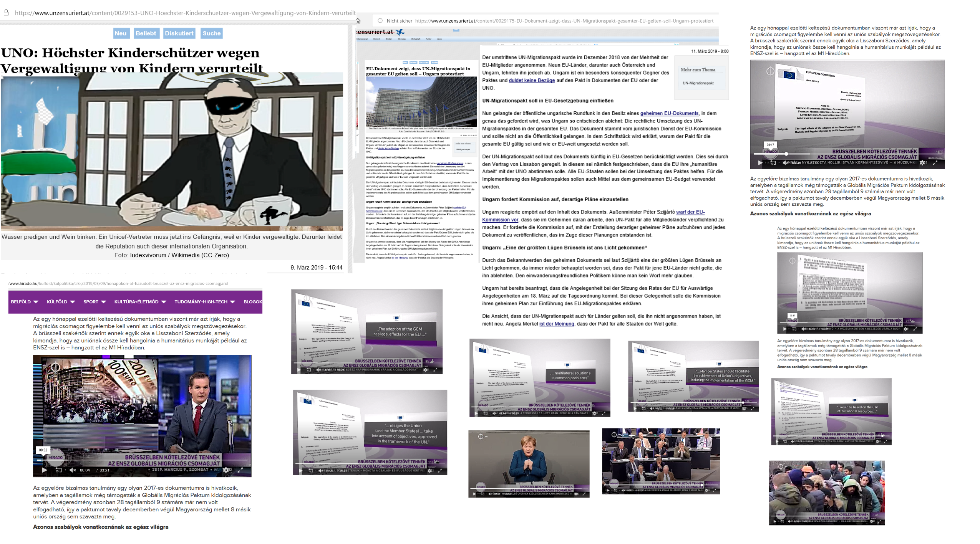Open settings gear in the news anchor video
The image size is (980, 544).
pyautogui.click(x=227, y=470)
